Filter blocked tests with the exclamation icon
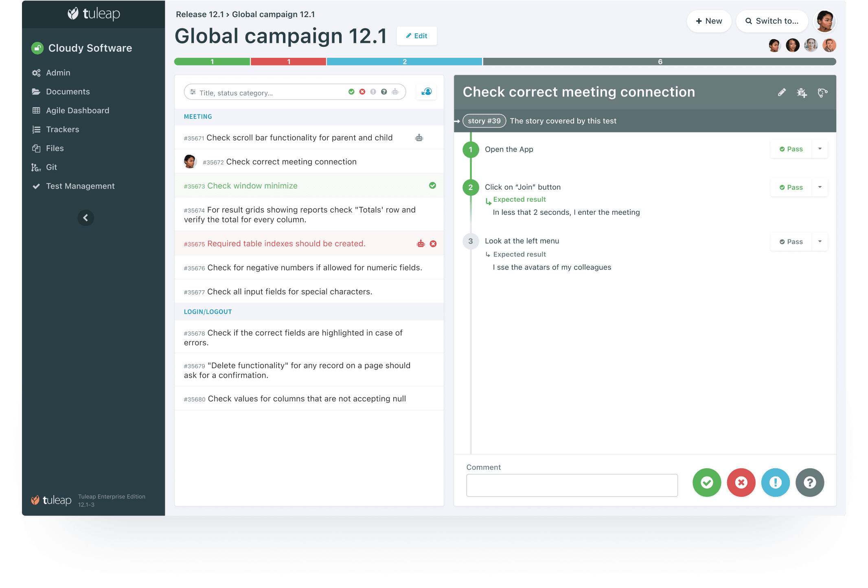This screenshot has width=868, height=588. [374, 92]
